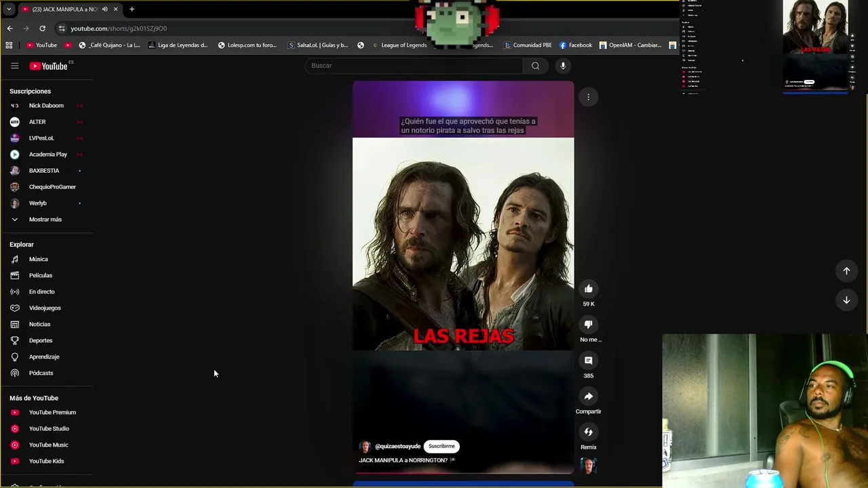The height and width of the screenshot is (488, 868).
Task: Open the Lolesp.com tu foro bookmark
Action: coord(248,45)
